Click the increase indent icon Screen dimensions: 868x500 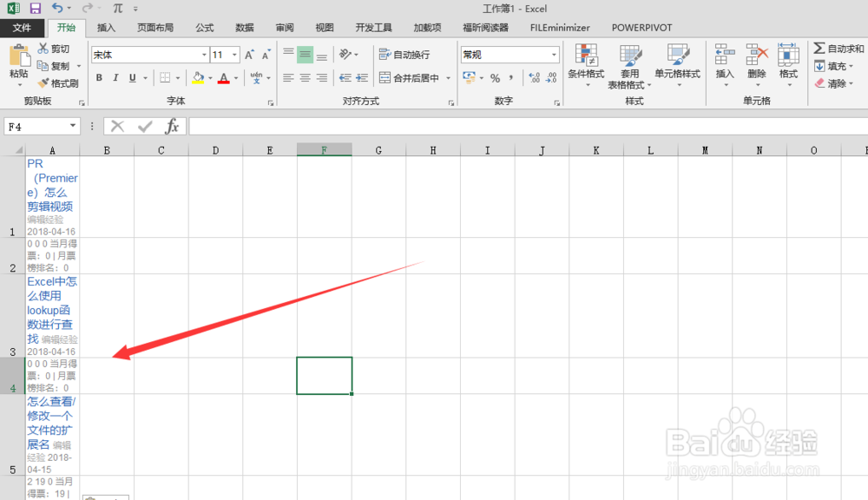(x=362, y=77)
